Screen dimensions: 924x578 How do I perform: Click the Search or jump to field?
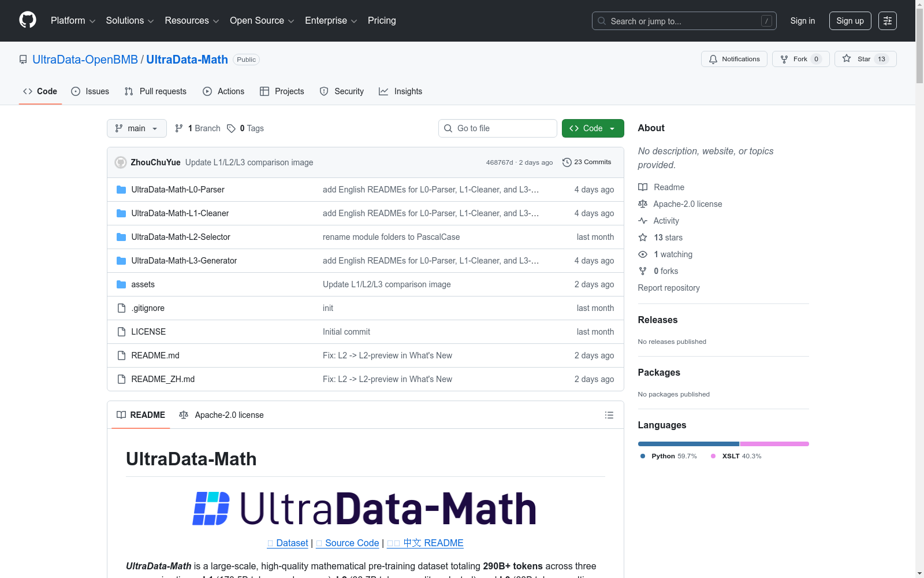click(684, 21)
